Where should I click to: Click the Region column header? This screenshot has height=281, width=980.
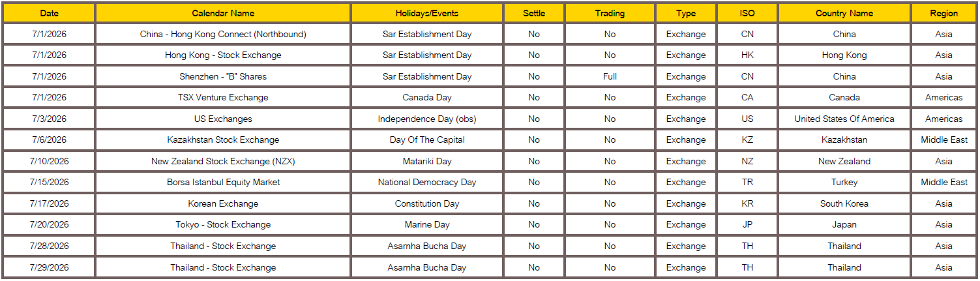pyautogui.click(x=944, y=13)
